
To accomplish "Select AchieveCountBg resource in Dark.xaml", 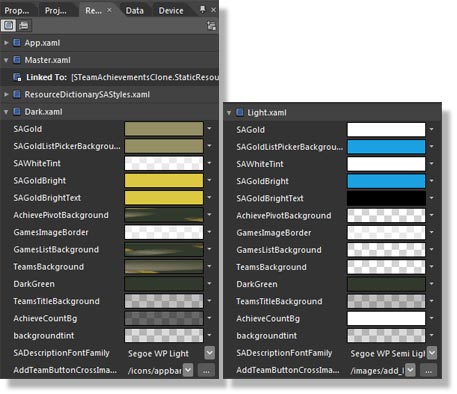I will tap(45, 318).
